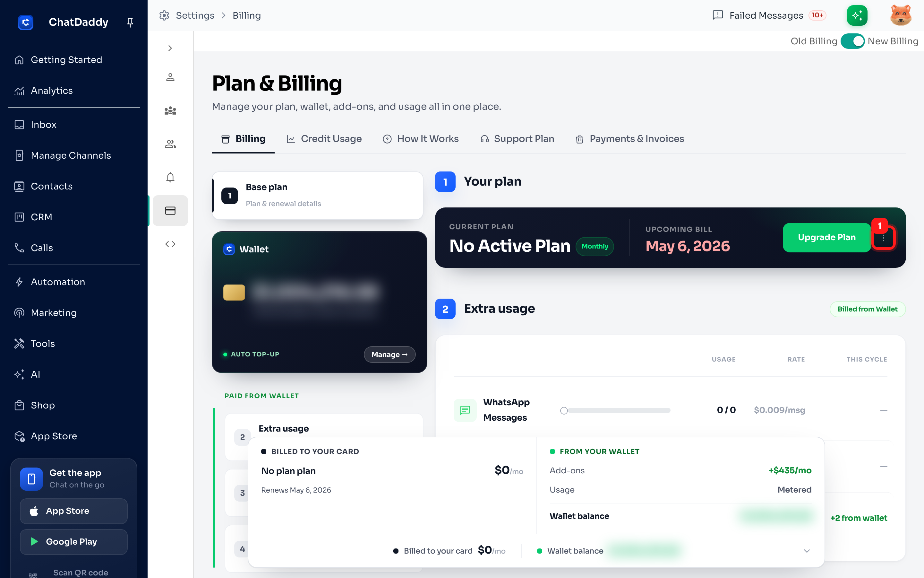
Task: Open Failed Messages notifications
Action: pyautogui.click(x=769, y=15)
